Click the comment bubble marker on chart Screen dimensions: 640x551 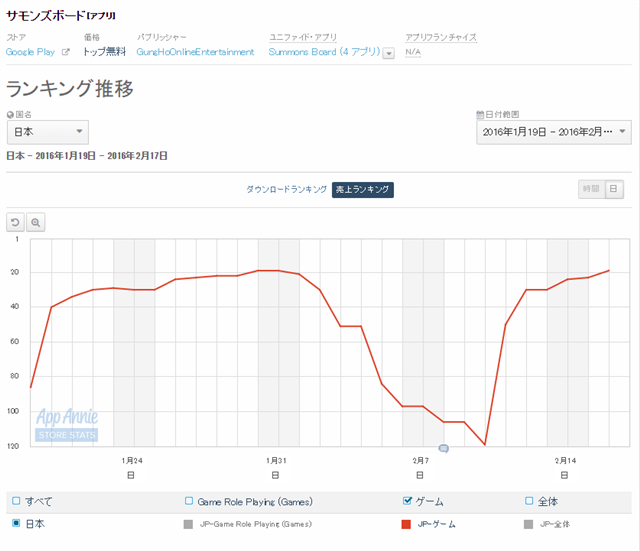(x=443, y=449)
